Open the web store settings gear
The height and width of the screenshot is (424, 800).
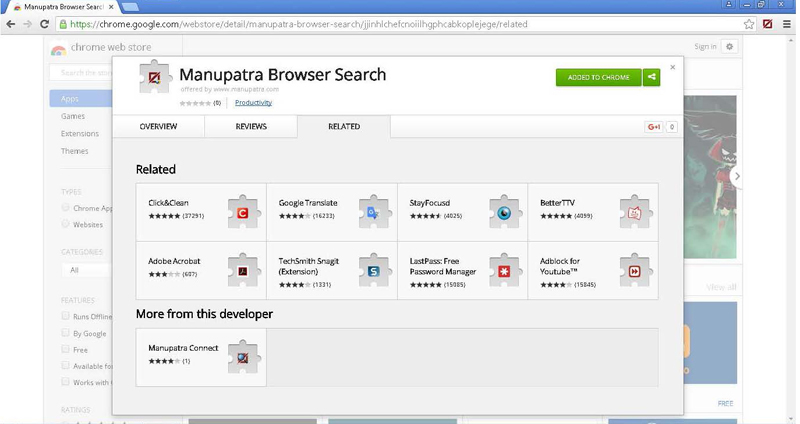730,46
